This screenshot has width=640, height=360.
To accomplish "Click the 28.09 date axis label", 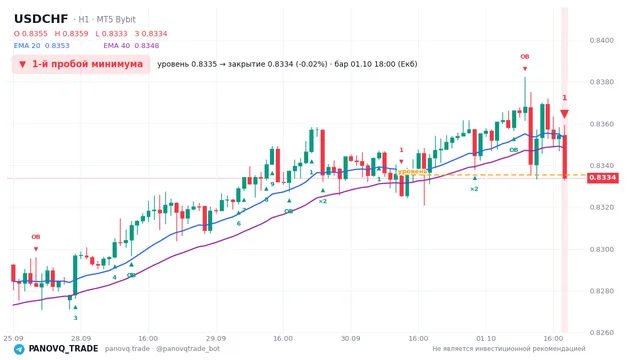I will pos(81,338).
